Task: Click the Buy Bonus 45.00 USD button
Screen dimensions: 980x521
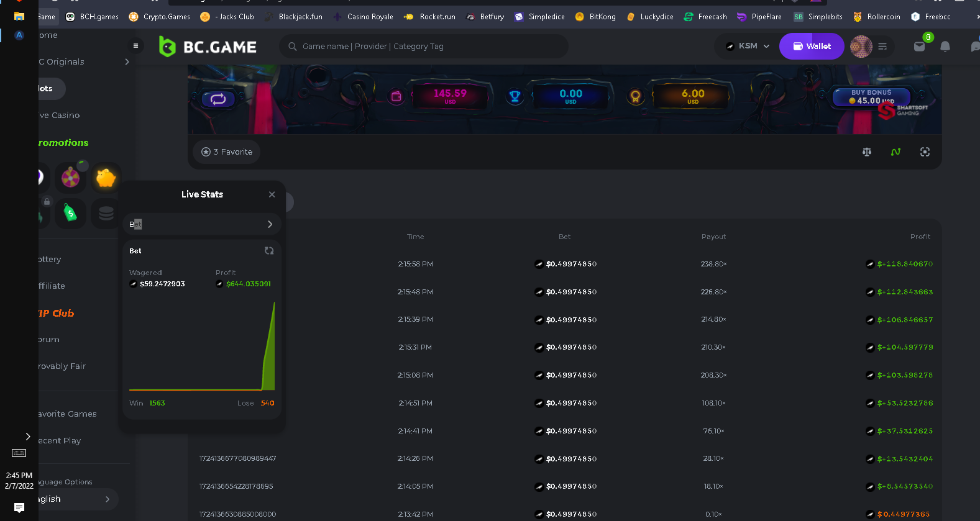Action: pos(871,97)
